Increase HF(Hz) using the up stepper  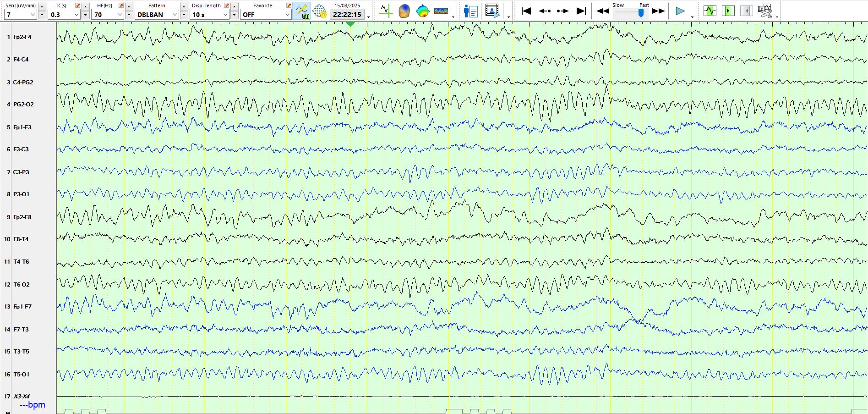point(129,6)
